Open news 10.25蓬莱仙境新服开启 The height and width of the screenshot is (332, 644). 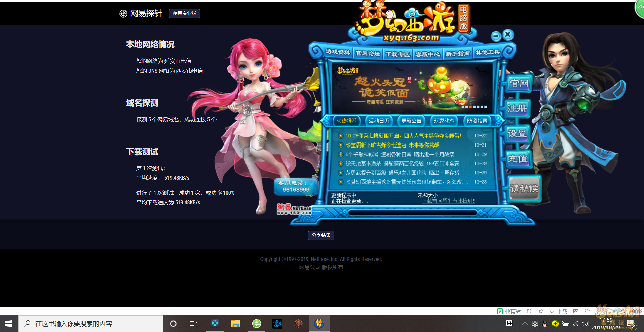[x=404, y=136]
